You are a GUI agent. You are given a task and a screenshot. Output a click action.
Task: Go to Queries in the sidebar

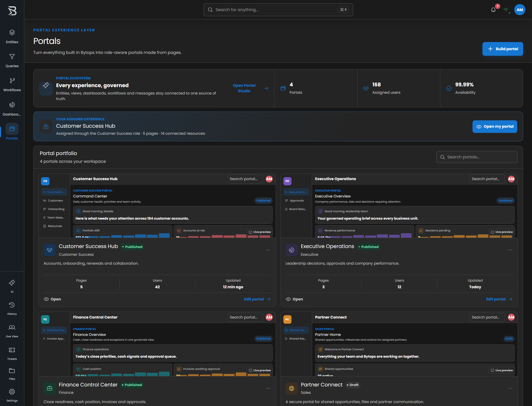(12, 61)
